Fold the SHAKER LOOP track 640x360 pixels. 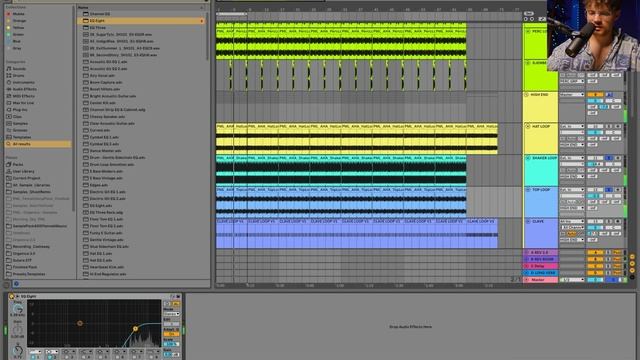coord(527,158)
